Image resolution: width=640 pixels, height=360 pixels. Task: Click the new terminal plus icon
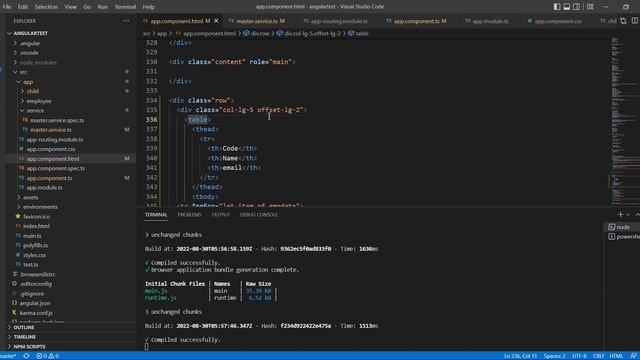click(620, 215)
